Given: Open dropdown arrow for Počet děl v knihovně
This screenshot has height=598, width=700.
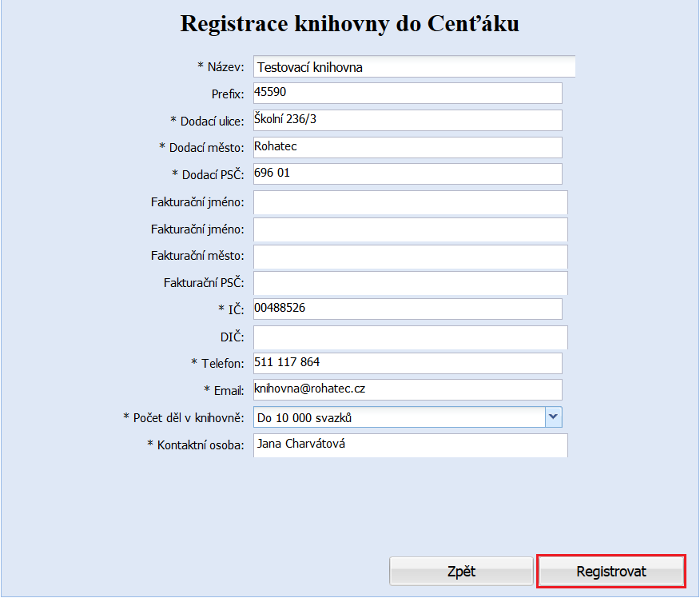Looking at the screenshot, I should click(x=554, y=417).
